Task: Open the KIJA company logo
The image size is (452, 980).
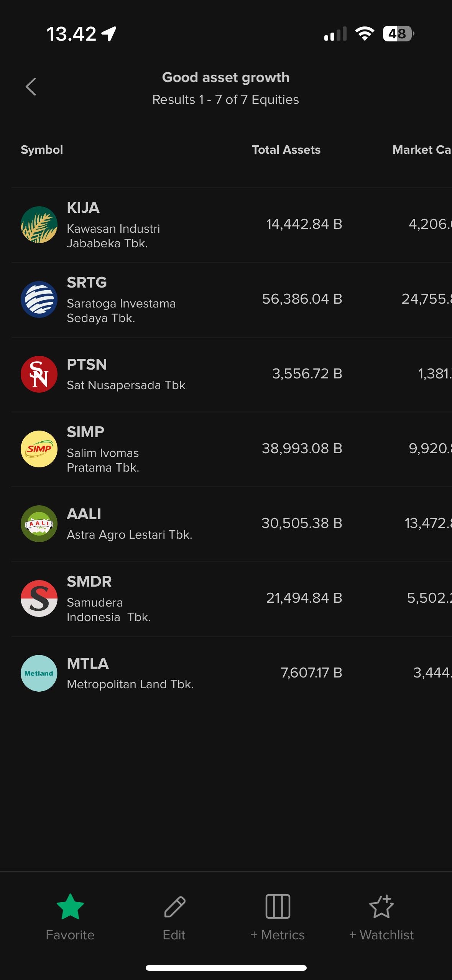Action: (39, 225)
